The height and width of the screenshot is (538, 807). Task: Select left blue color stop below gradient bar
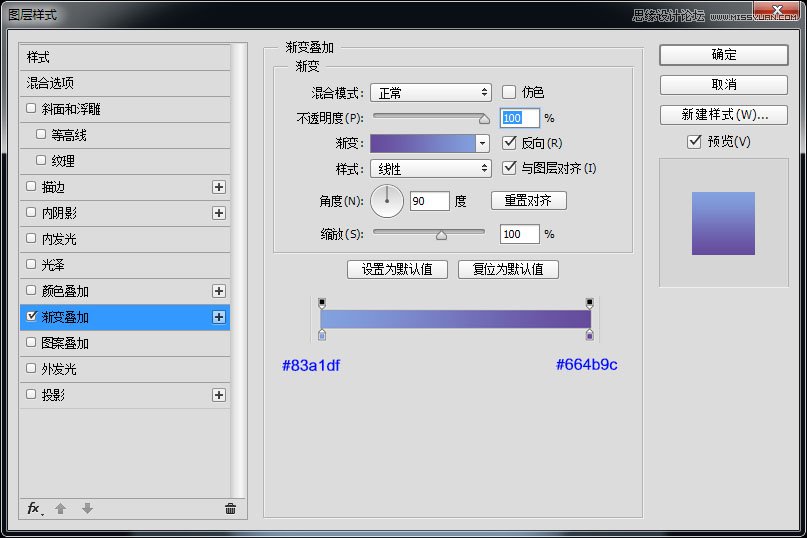pyautogui.click(x=322, y=336)
